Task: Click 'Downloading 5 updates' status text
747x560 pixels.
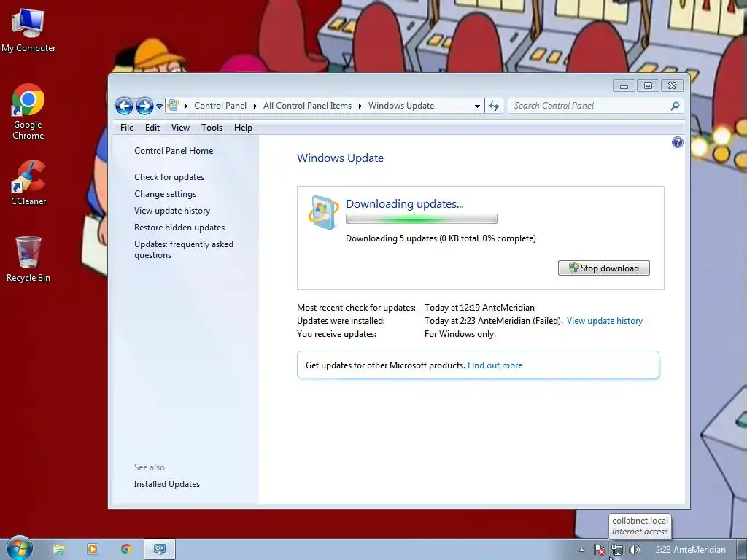Action: pos(441,238)
